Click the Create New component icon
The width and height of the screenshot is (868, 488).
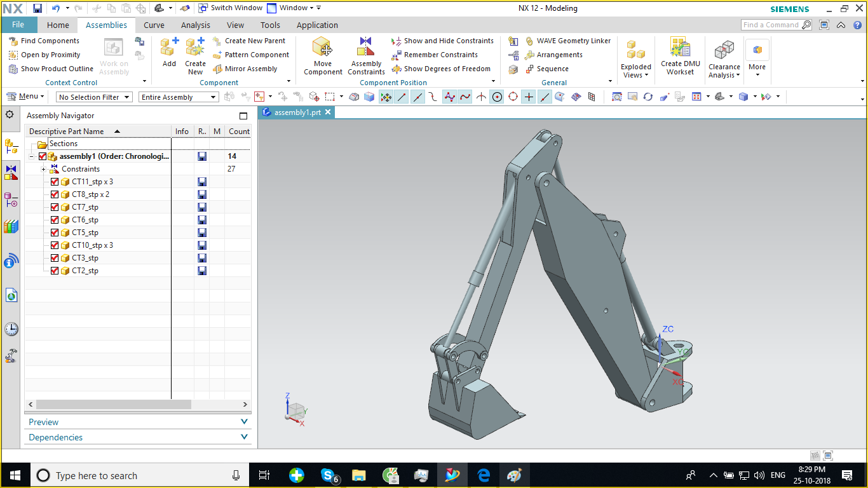click(195, 48)
